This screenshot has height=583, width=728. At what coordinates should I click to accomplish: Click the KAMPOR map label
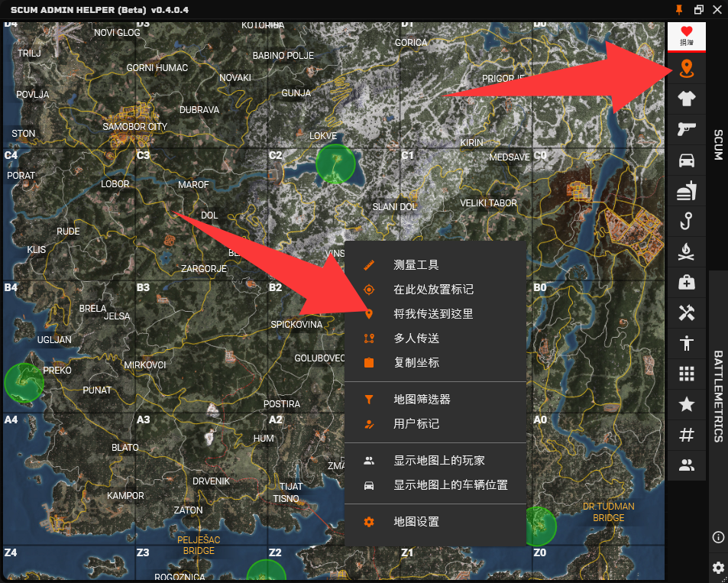[x=125, y=496]
